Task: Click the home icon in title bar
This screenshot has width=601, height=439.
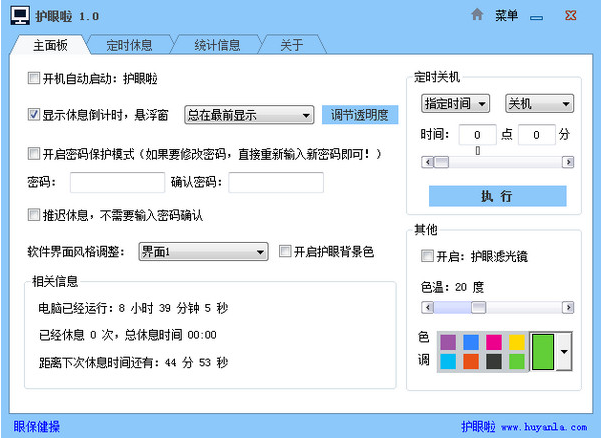Action: pos(477,15)
